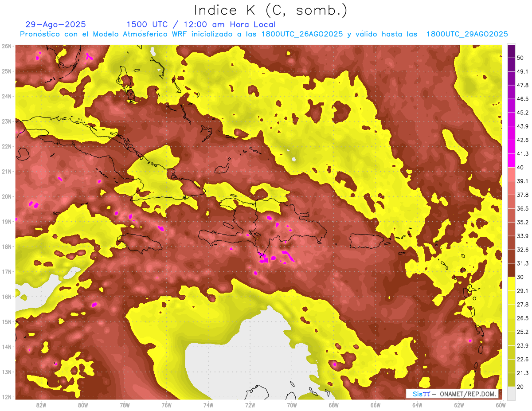Image resolution: width=532 pixels, height=411 pixels.
Task: Click the gray colorbar segment below 20
Action: coord(511,393)
